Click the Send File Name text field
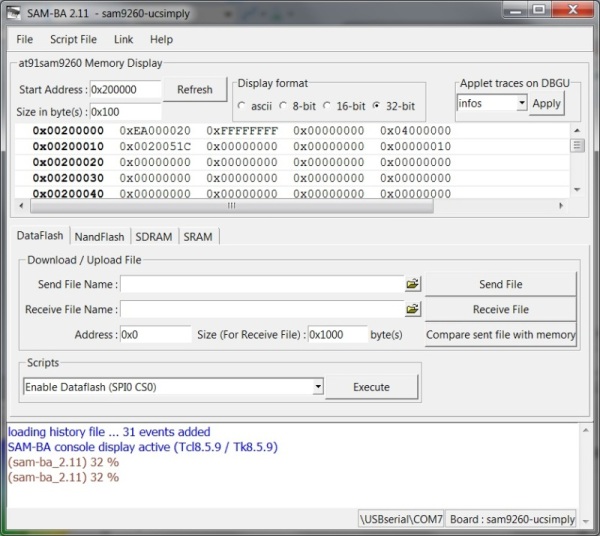Image resolution: width=600 pixels, height=536 pixels. [x=262, y=284]
